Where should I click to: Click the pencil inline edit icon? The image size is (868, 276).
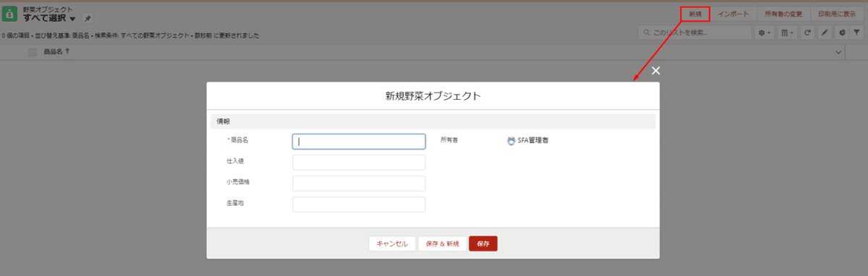825,33
